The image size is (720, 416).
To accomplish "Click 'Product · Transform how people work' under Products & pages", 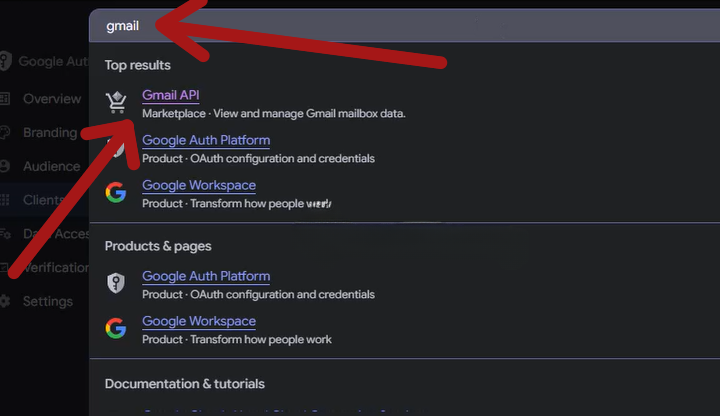I will tap(236, 339).
